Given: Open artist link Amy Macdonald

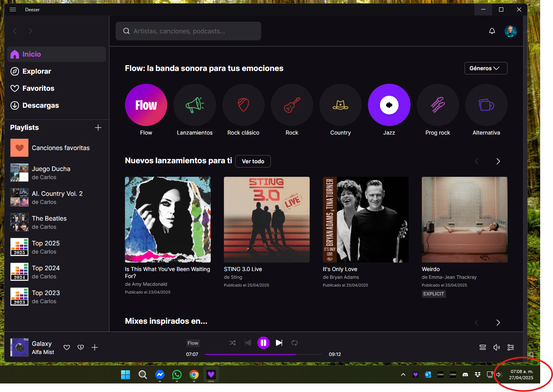Looking at the screenshot, I should [x=149, y=284].
